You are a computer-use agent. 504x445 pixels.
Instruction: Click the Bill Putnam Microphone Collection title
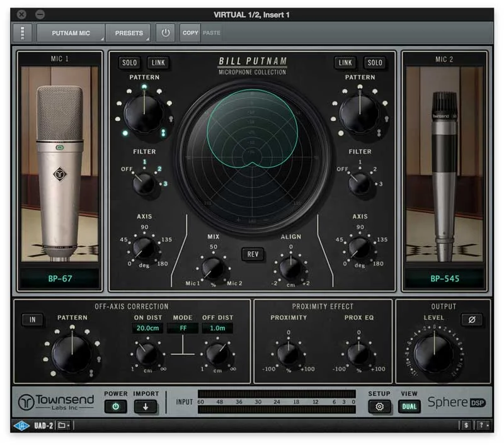pyautogui.click(x=253, y=66)
